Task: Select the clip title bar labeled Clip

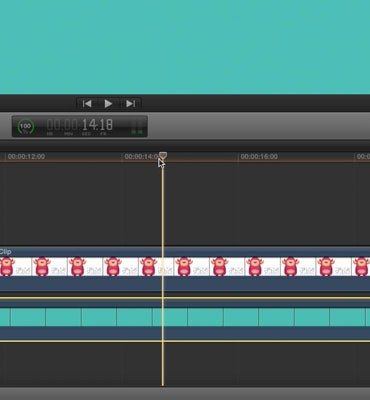Action: 185,252
